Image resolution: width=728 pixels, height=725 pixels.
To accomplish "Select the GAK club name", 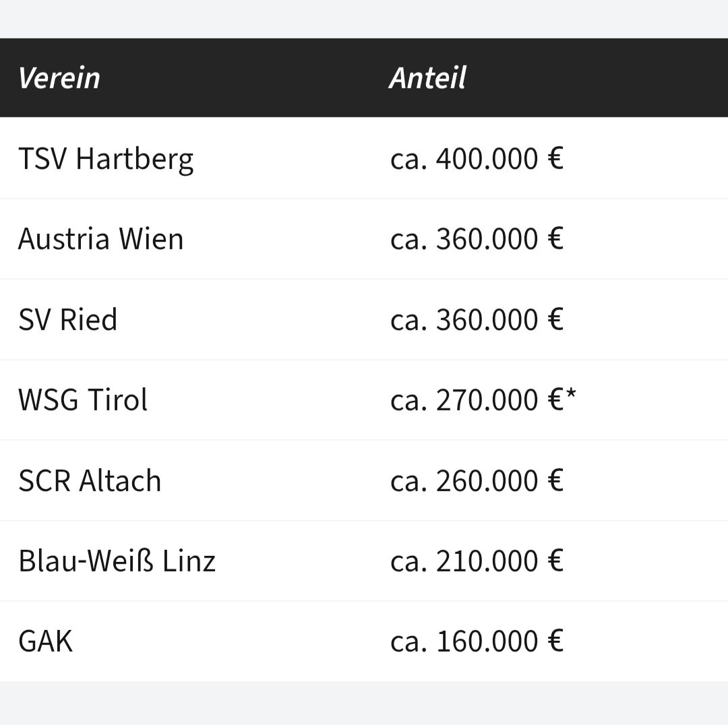I will click(x=45, y=641).
